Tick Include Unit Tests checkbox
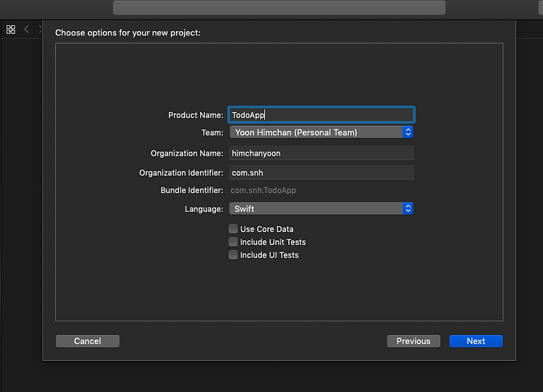This screenshot has width=543, height=392. coord(233,242)
